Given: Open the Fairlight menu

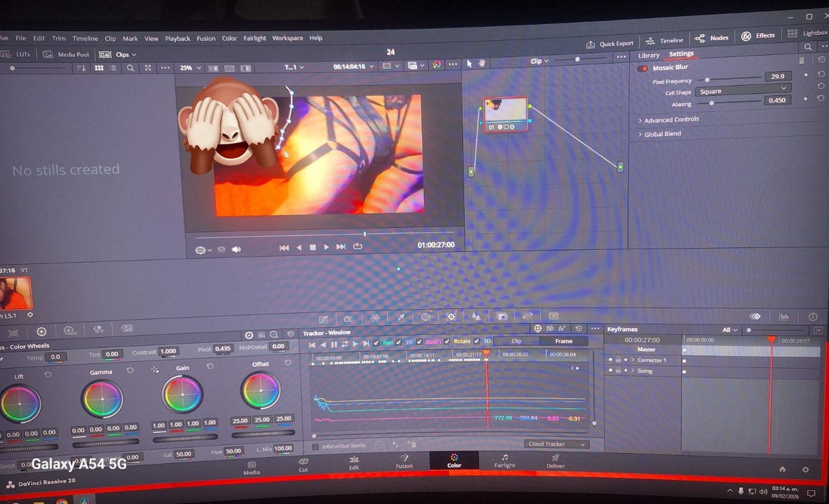Looking at the screenshot, I should click(255, 39).
